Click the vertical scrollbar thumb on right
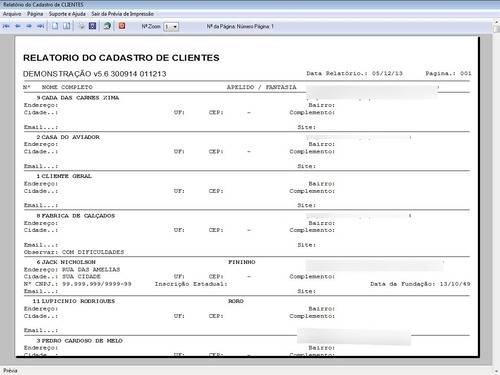Screen dimensions: 500x375 [x=496, y=29]
